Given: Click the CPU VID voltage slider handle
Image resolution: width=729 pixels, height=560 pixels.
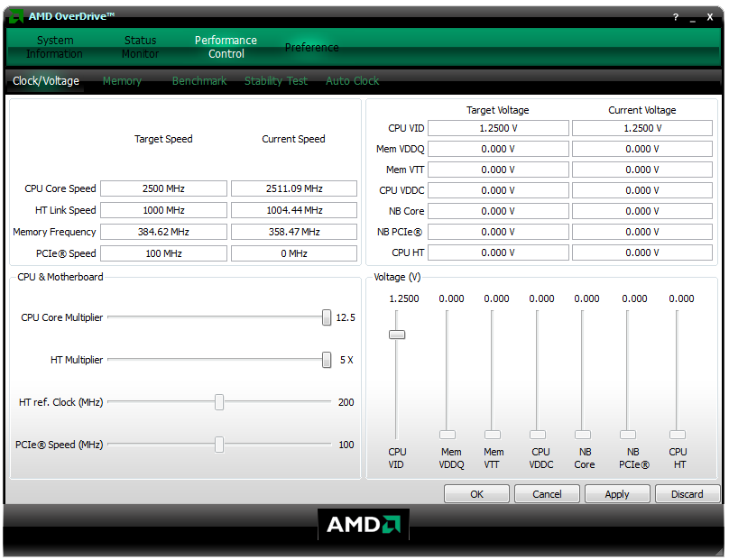Looking at the screenshot, I should coord(397,335).
